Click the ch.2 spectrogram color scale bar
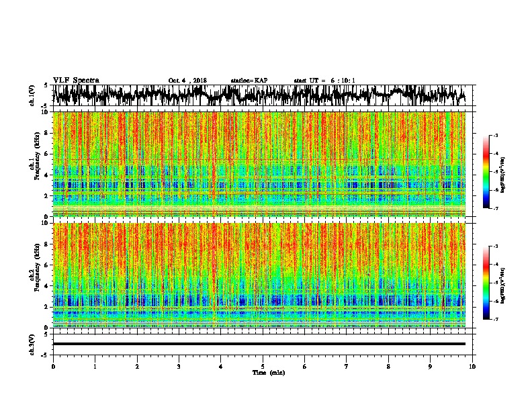 [x=486, y=283]
